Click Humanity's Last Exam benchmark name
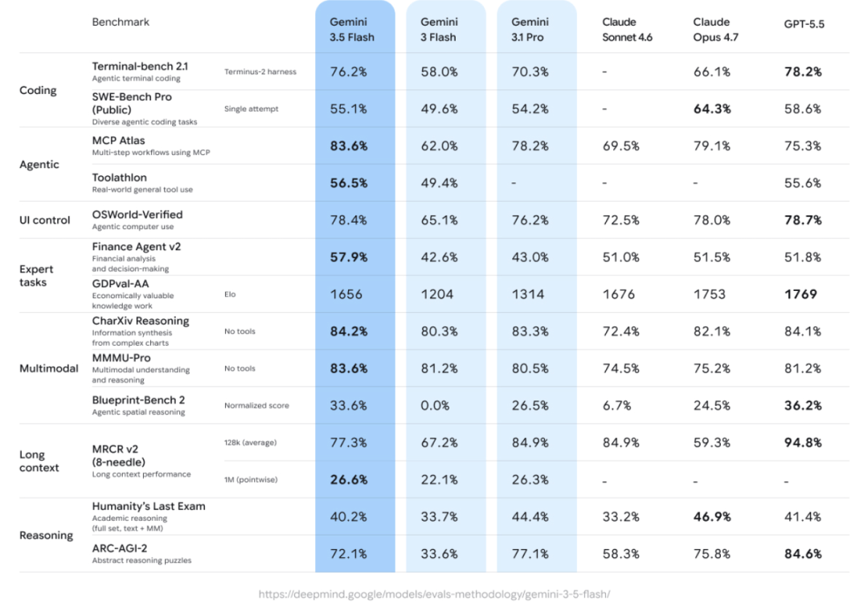 [149, 507]
